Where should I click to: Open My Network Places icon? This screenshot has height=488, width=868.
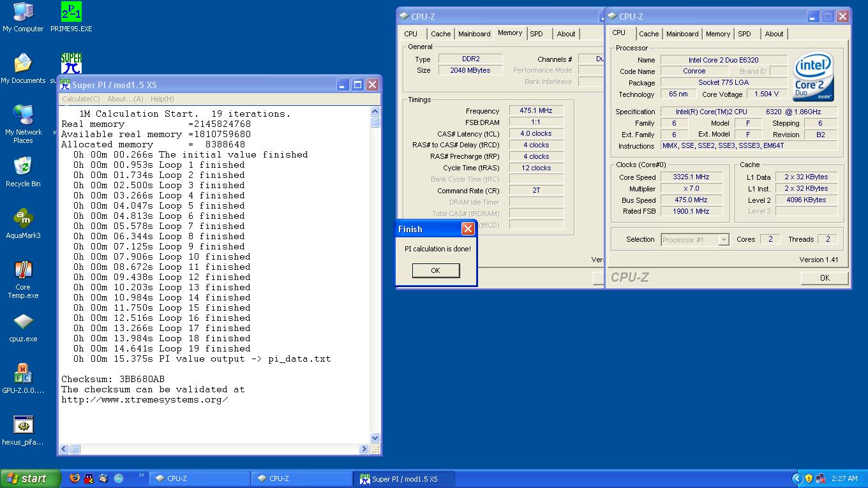coord(23,124)
